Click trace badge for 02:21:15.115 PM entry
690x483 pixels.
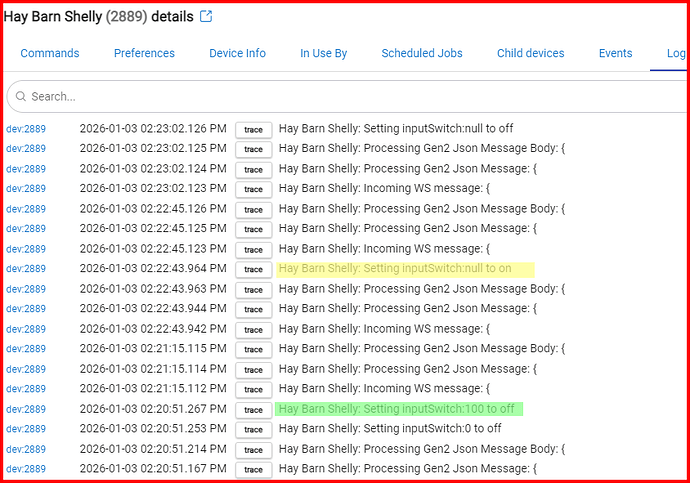click(253, 350)
